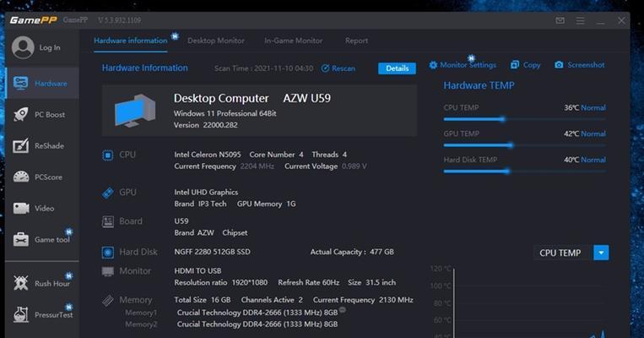This screenshot has height=338, width=644.
Task: Click the Monitor Settings gear icon
Action: [x=433, y=65]
